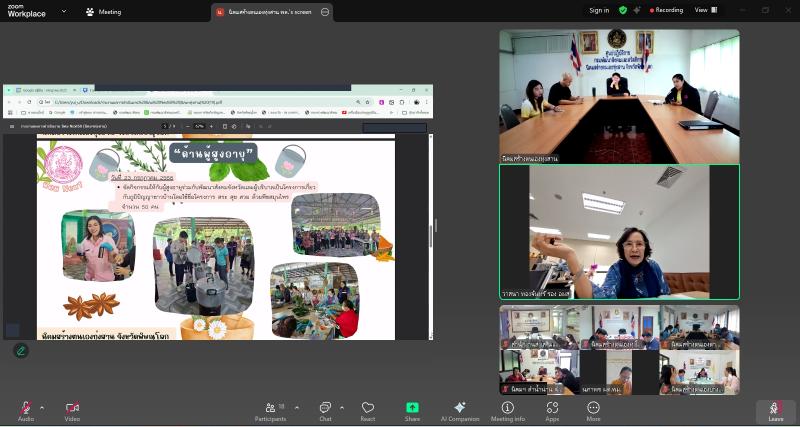Viewport: 800px width, 427px height.
Task: Click the zoom magnifier in shared address bar
Action: pos(359,102)
